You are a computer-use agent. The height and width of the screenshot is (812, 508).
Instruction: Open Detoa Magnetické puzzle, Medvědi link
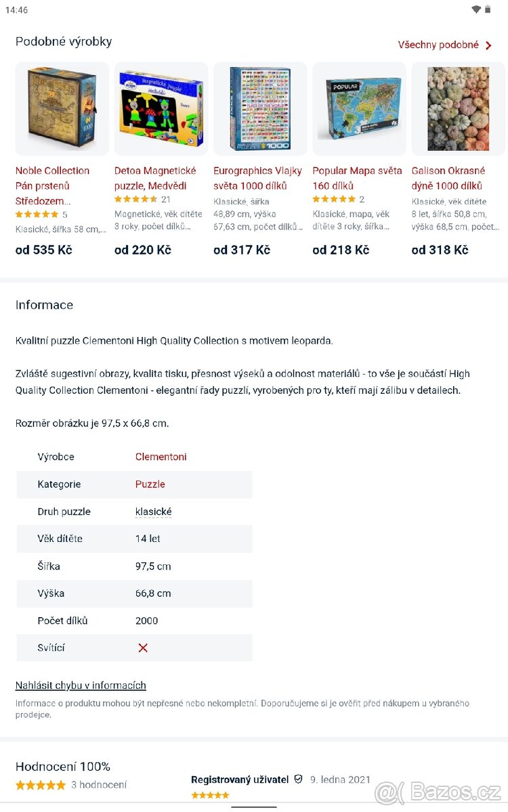click(x=155, y=178)
